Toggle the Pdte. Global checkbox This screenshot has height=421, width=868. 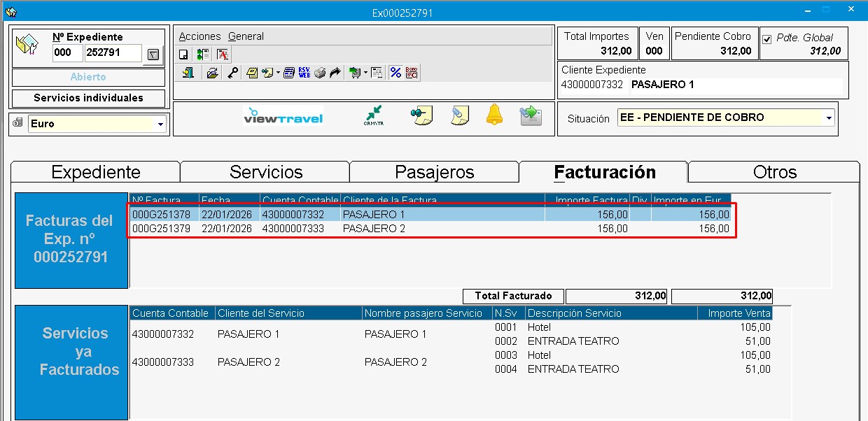(766, 38)
